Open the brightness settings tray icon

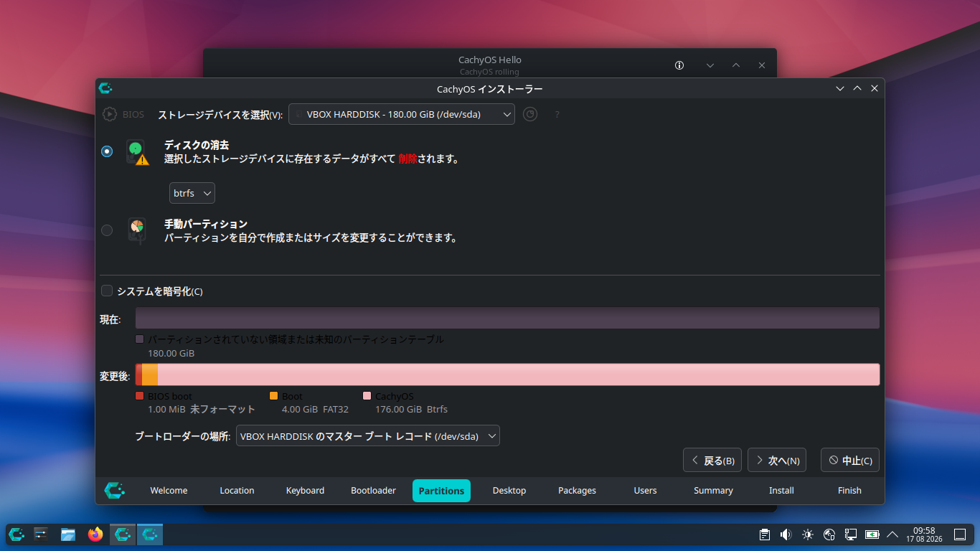808,534
